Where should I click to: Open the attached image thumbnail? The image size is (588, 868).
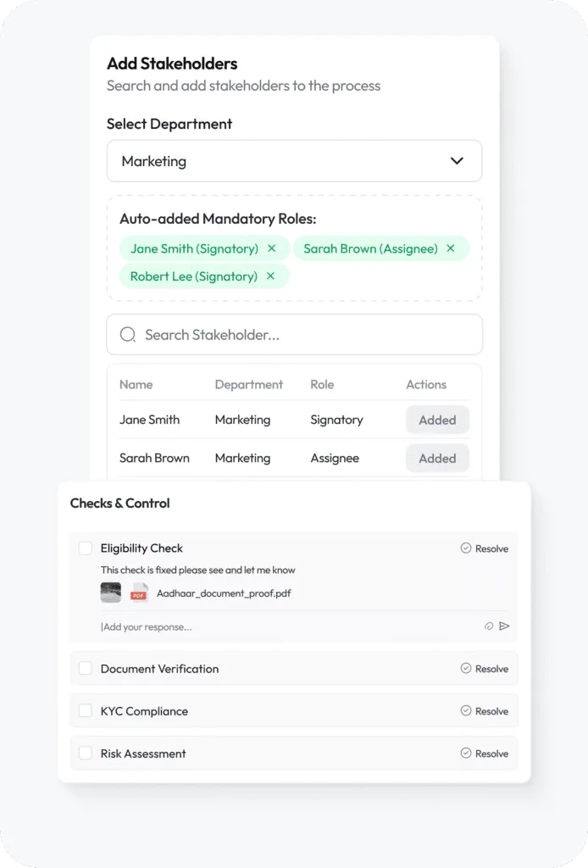[111, 593]
